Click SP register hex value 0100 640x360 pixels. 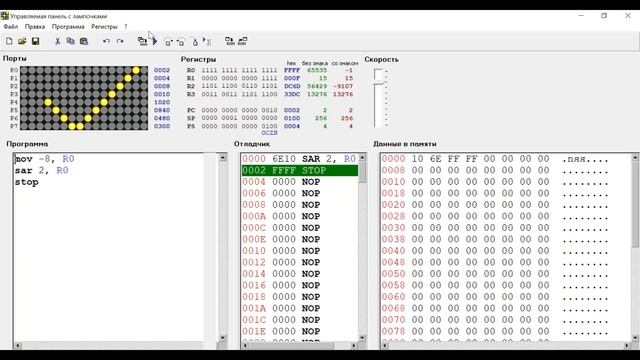coord(292,118)
